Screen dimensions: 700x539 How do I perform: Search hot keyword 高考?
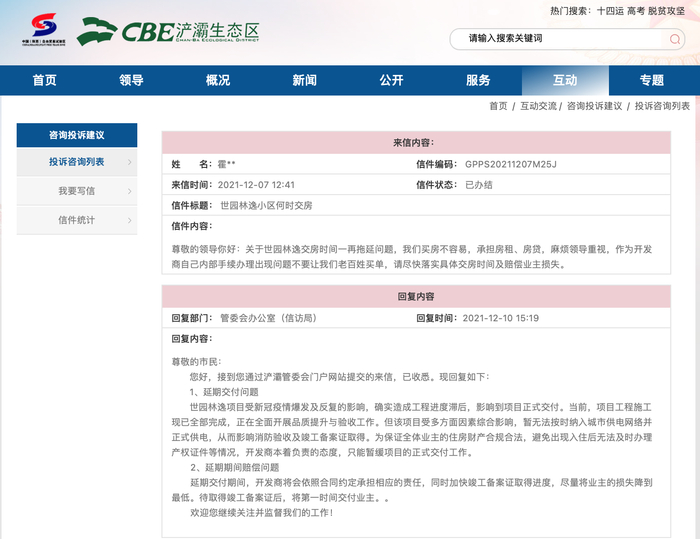(636, 11)
